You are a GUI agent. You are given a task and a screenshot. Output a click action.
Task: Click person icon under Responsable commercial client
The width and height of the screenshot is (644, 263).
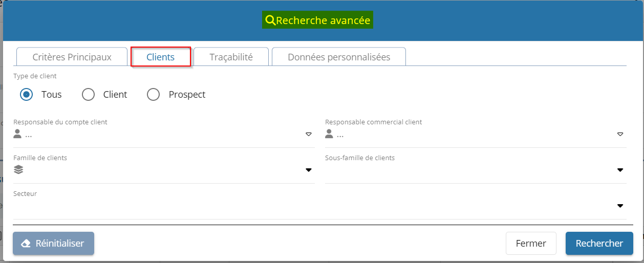[329, 134]
